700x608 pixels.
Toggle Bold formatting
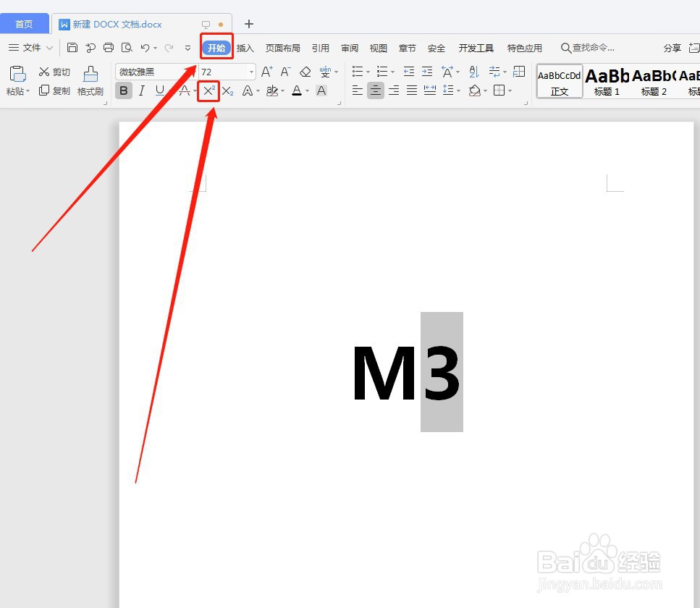click(x=124, y=91)
